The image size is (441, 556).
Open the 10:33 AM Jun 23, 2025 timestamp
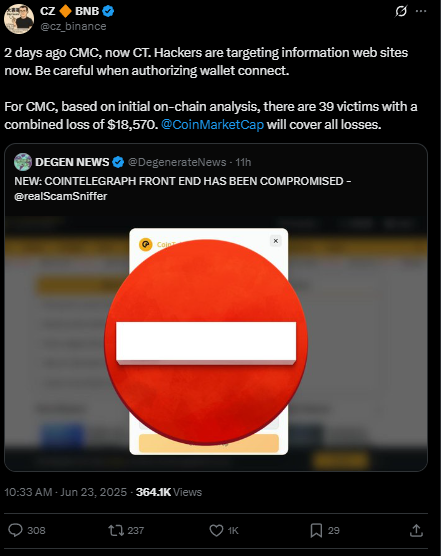point(66,492)
